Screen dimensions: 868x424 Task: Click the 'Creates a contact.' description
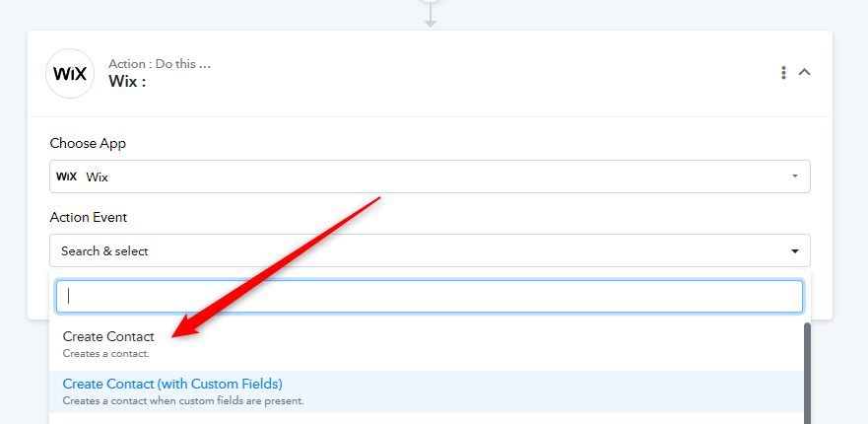[105, 353]
